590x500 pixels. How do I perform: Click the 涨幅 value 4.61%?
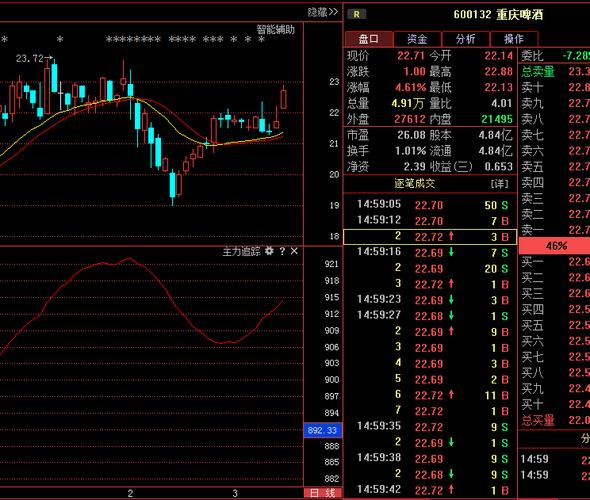point(411,88)
